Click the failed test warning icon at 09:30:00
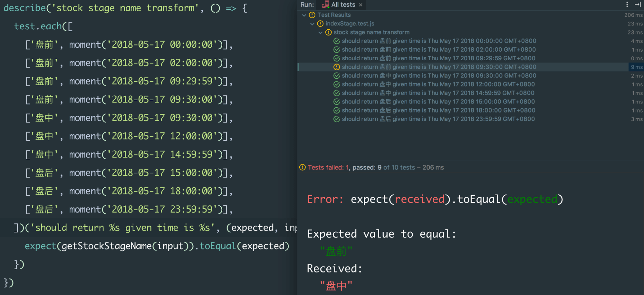Screen dimensions: 644x295 click(x=337, y=67)
